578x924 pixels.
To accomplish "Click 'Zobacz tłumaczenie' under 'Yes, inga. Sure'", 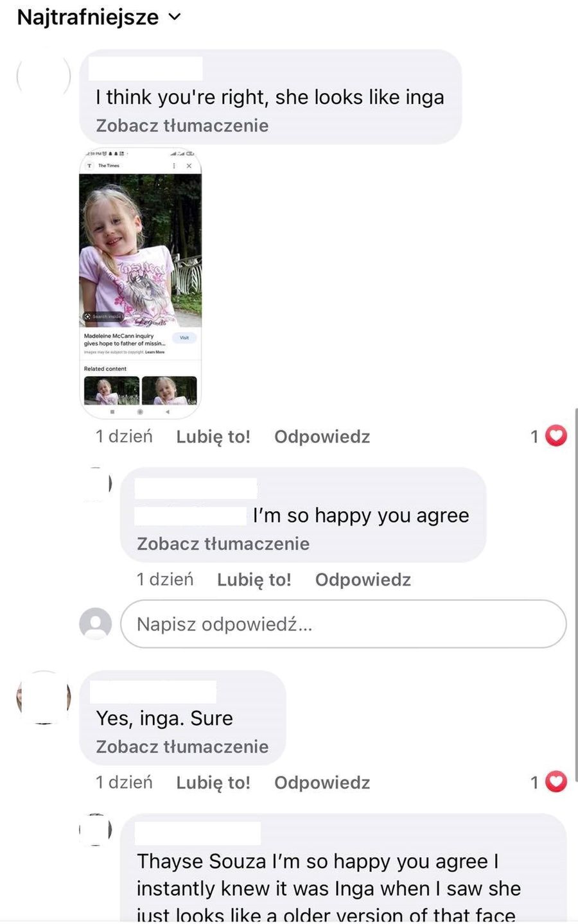I will [x=182, y=747].
